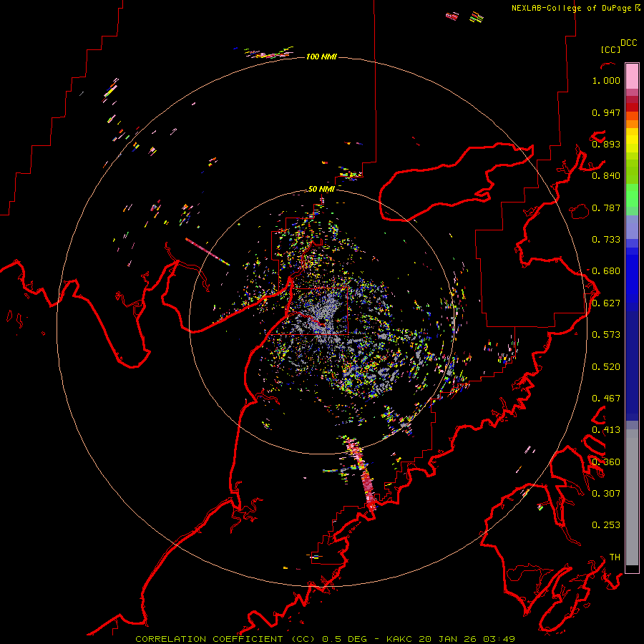Screen dimensions: 644x644
Task: Click the 0.573 legend value
Action: [606, 335]
